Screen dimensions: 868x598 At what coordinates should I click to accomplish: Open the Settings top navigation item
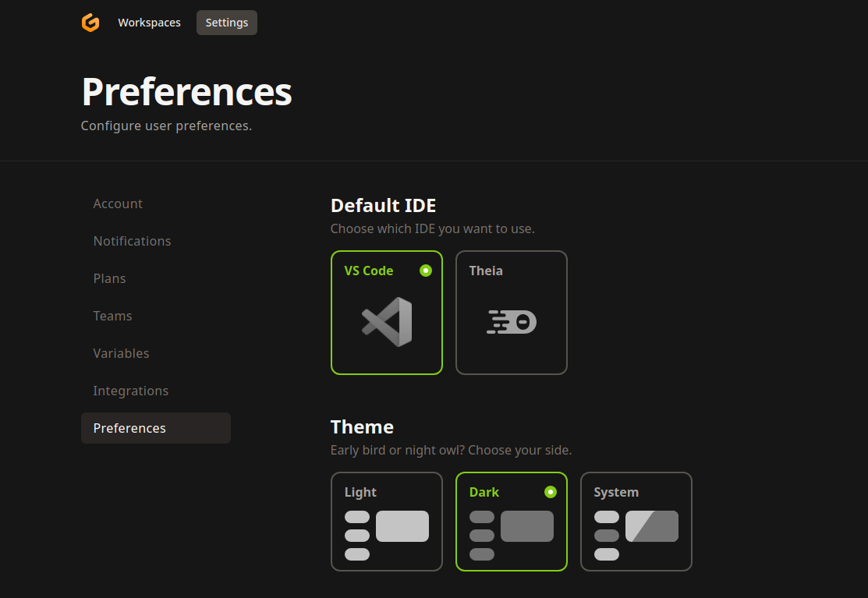pyautogui.click(x=227, y=23)
